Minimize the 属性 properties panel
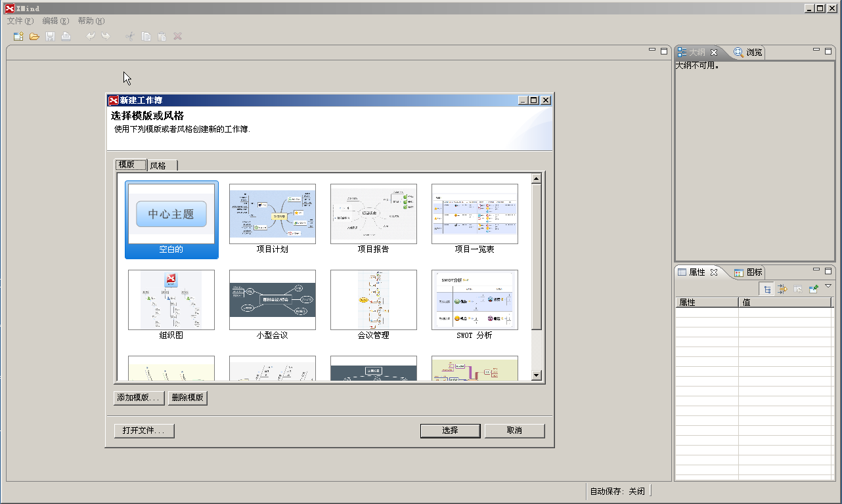 point(816,269)
